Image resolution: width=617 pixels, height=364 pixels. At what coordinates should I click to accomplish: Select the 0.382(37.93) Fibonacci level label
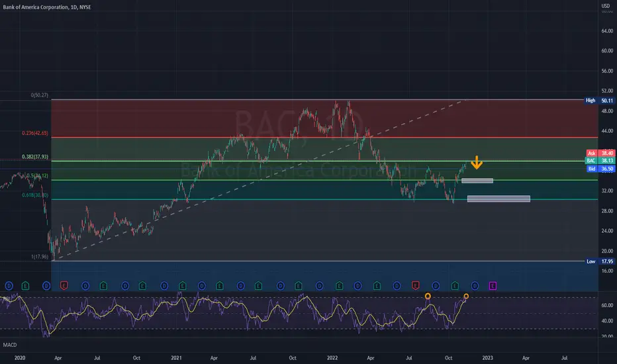click(x=35, y=157)
